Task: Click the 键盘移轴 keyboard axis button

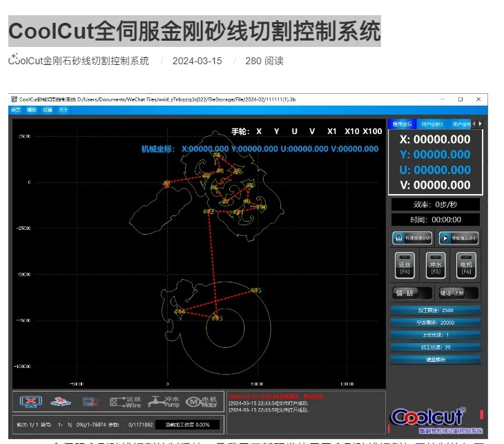Action: 436,360
